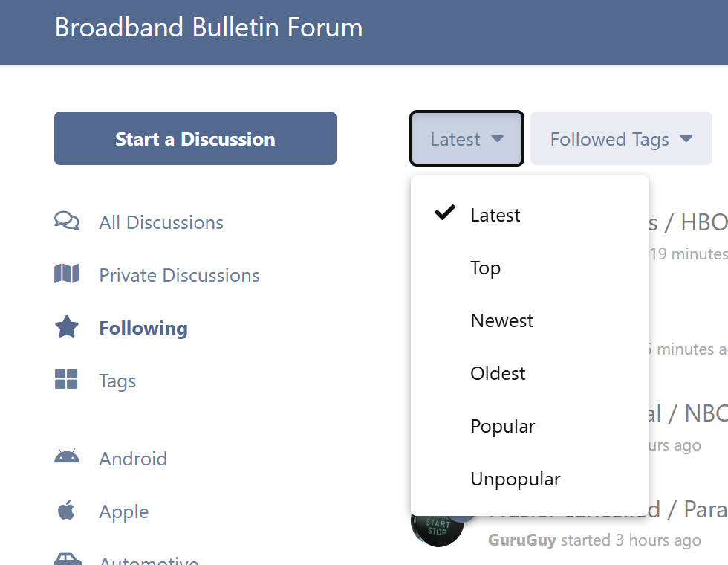The width and height of the screenshot is (728, 565).
Task: Collapse the Latest sort dropdown button
Action: pos(467,138)
